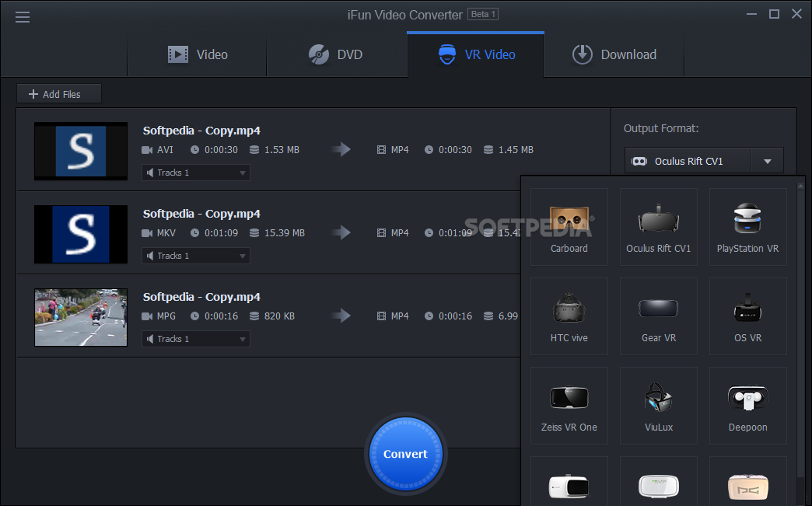Open the hamburger menu
The height and width of the screenshot is (506, 812).
(x=23, y=17)
